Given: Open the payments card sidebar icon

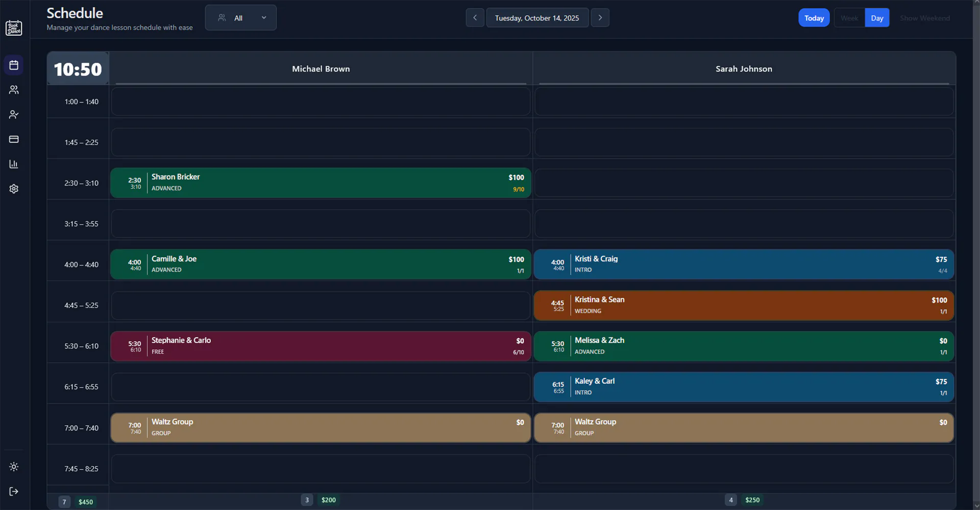Looking at the screenshot, I should (x=14, y=139).
